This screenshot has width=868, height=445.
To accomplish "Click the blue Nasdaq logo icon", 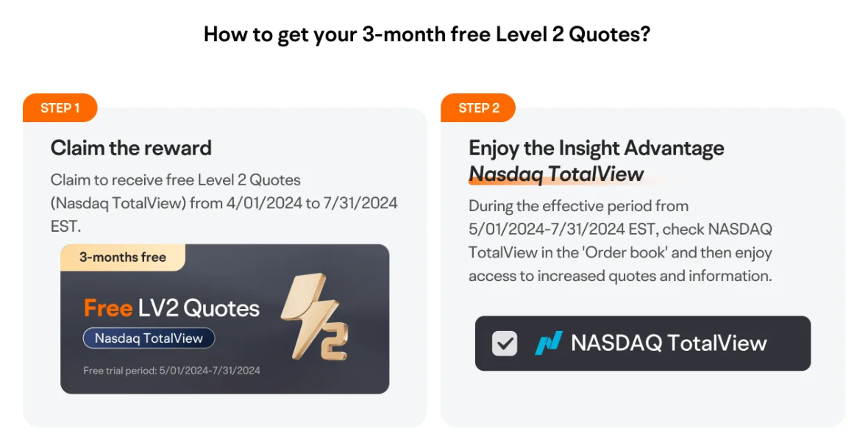I will [x=548, y=343].
